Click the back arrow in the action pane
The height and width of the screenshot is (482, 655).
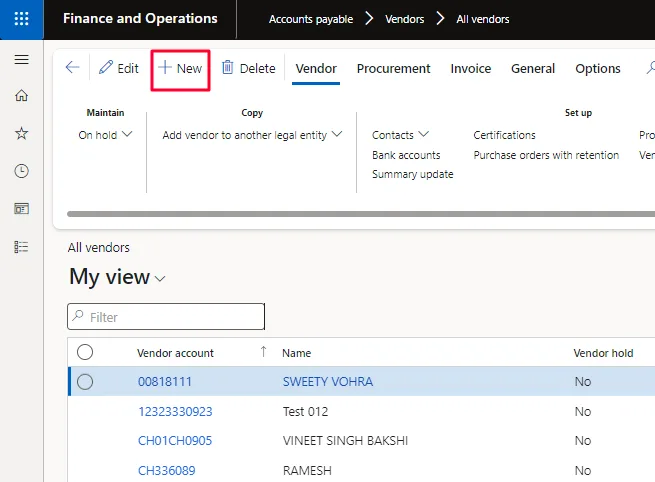click(x=72, y=68)
